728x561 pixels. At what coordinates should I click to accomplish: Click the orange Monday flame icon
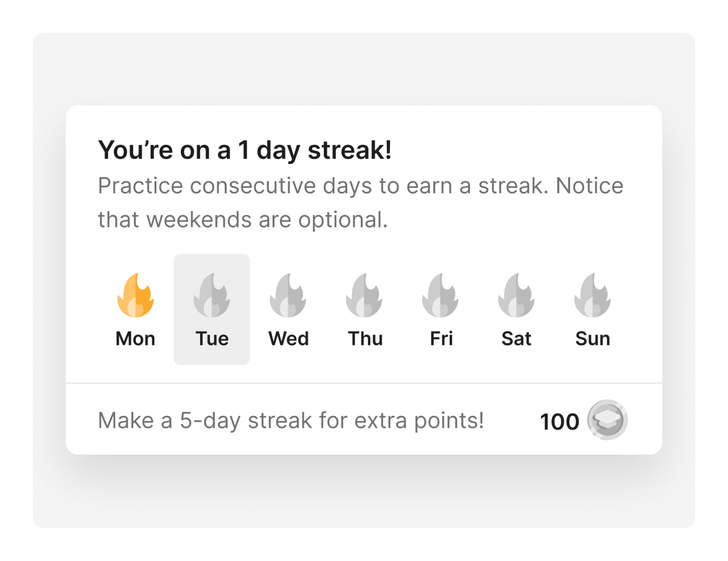point(135,295)
